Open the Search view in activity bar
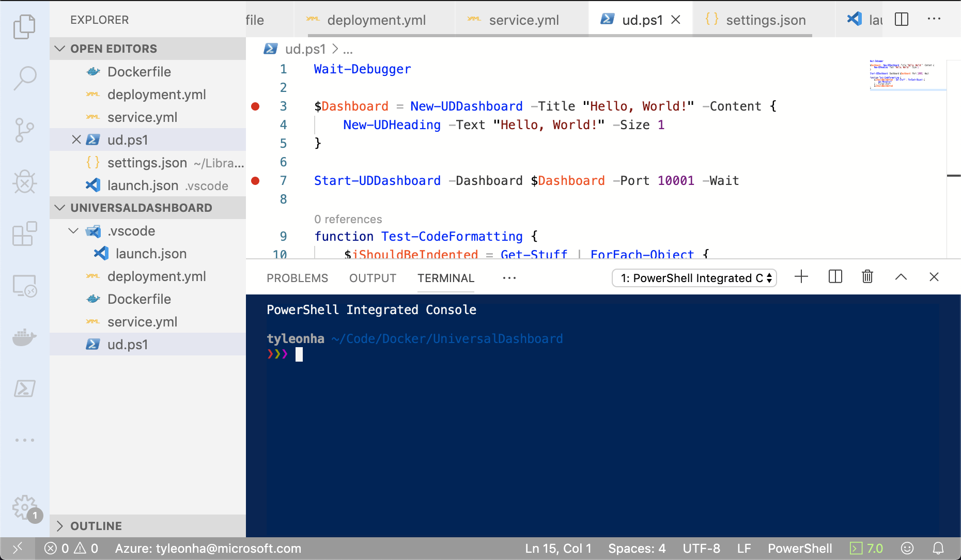This screenshot has width=961, height=560. (x=24, y=78)
